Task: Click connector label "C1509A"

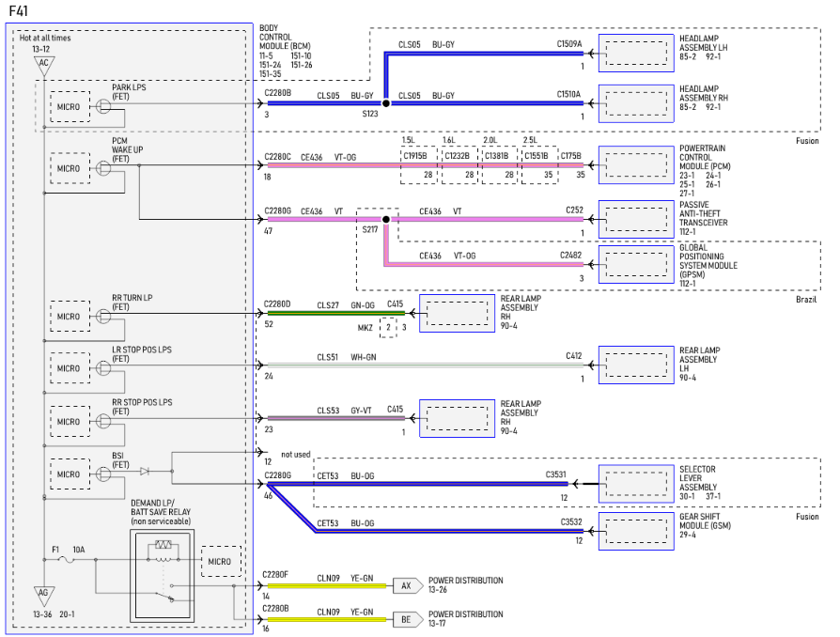Action: (569, 44)
